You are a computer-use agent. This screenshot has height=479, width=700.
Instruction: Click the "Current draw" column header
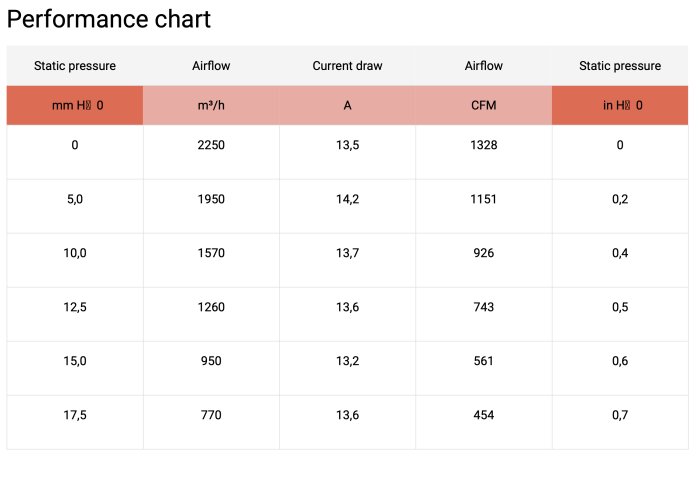click(347, 66)
